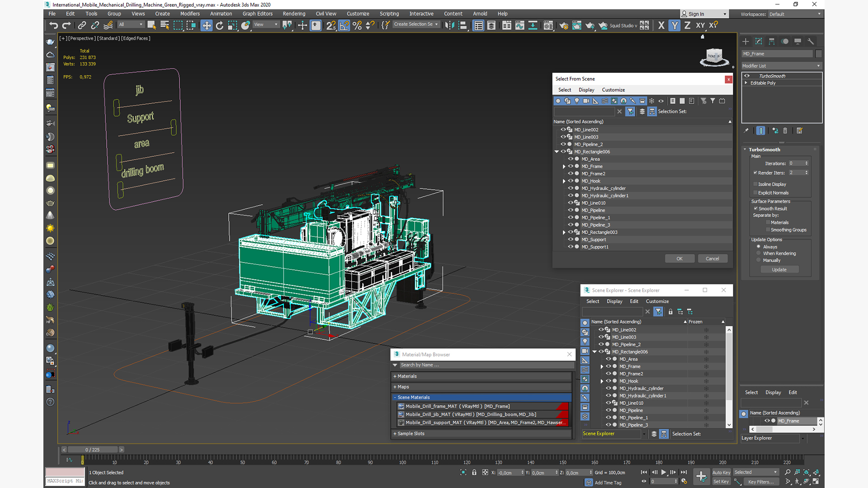The width and height of the screenshot is (868, 488).
Task: Open the Modifiers menu
Action: tap(190, 14)
